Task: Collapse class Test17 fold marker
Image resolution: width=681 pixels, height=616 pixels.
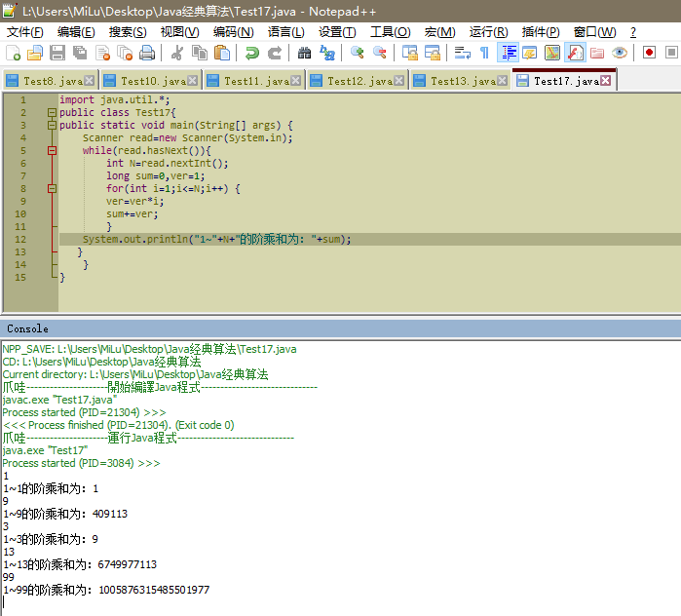Action: click(x=52, y=112)
